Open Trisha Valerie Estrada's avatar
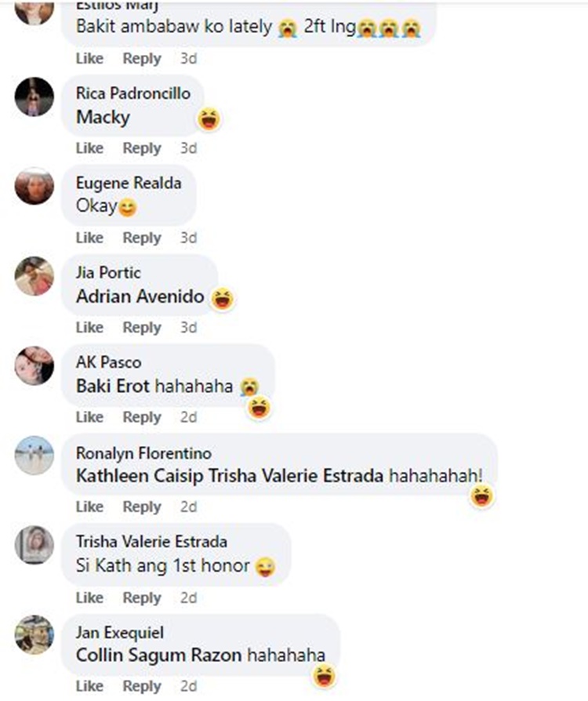The image size is (588, 701). coord(34,545)
